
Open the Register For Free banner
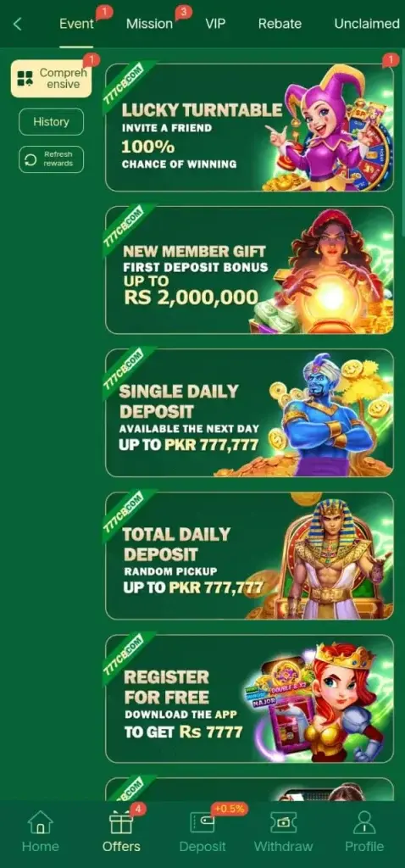[250, 699]
